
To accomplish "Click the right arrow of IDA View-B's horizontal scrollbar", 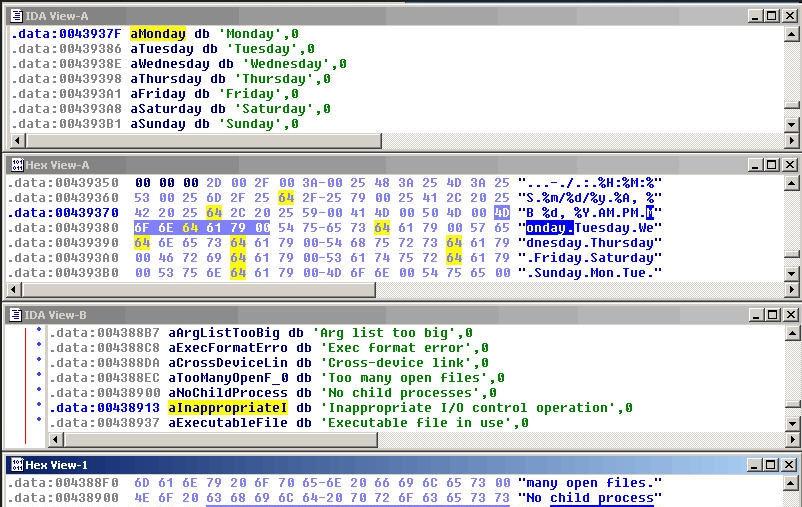I will tap(792, 439).
